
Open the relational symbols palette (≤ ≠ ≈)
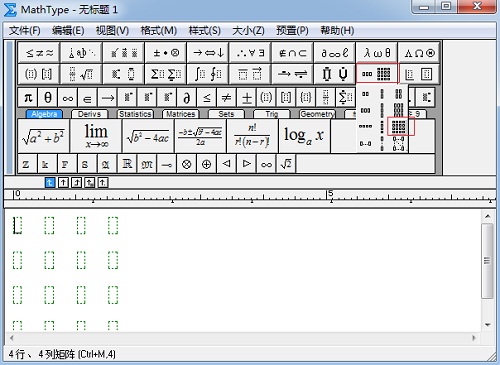click(x=39, y=53)
